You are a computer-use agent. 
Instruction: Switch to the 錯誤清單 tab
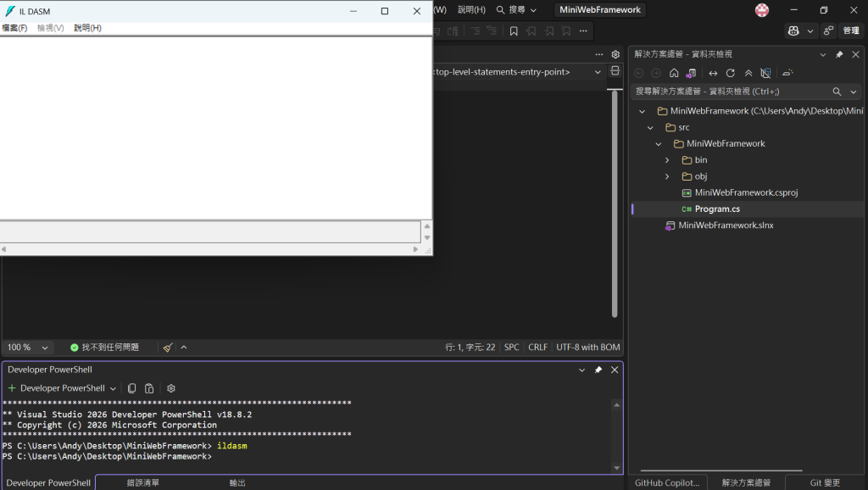click(142, 483)
